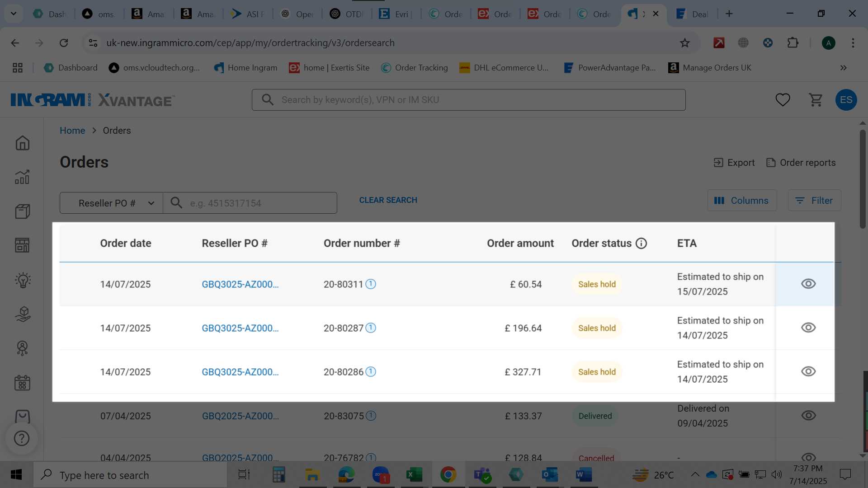
Task: Switch to the Dash browser tab
Action: [x=50, y=14]
